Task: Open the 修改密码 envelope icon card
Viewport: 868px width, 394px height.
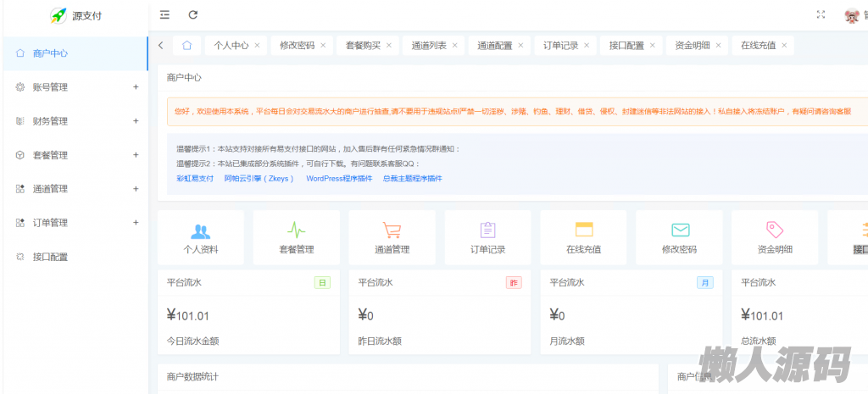Action: [679, 237]
